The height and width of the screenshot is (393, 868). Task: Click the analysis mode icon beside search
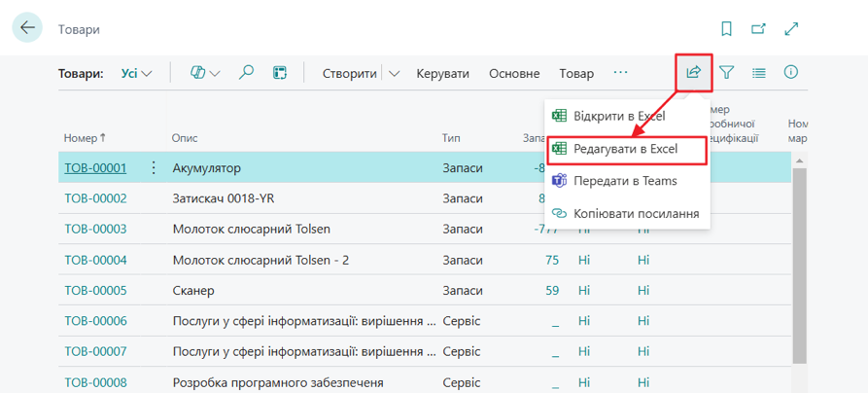(x=280, y=73)
